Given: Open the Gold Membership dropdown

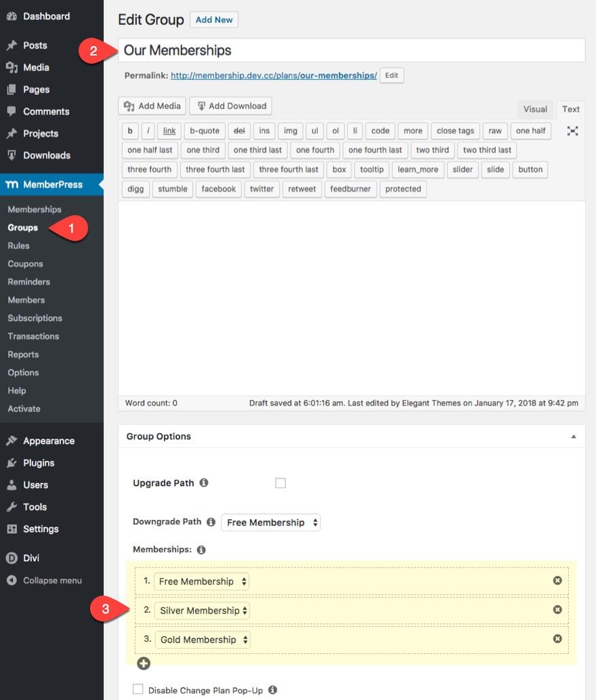Looking at the screenshot, I should tap(203, 640).
